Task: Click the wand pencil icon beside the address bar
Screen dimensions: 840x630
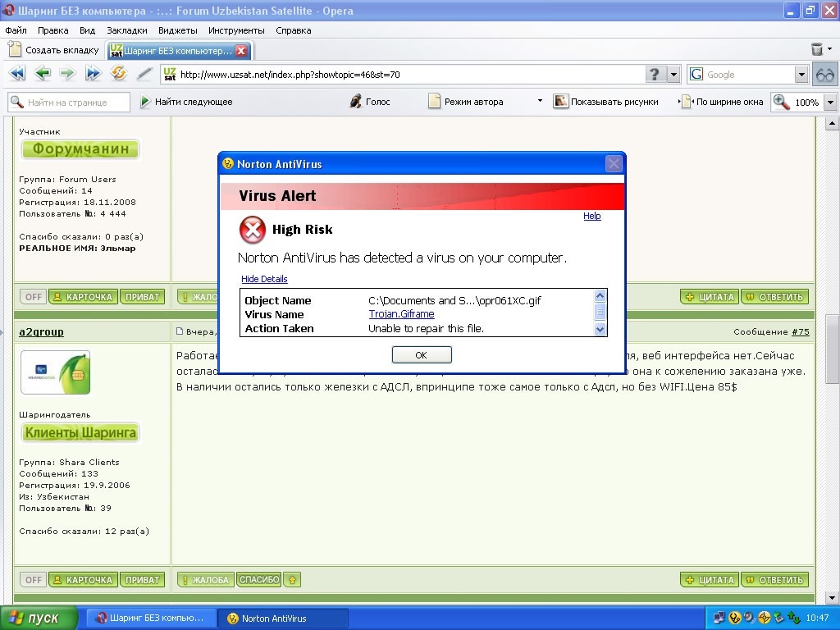Action: (144, 74)
